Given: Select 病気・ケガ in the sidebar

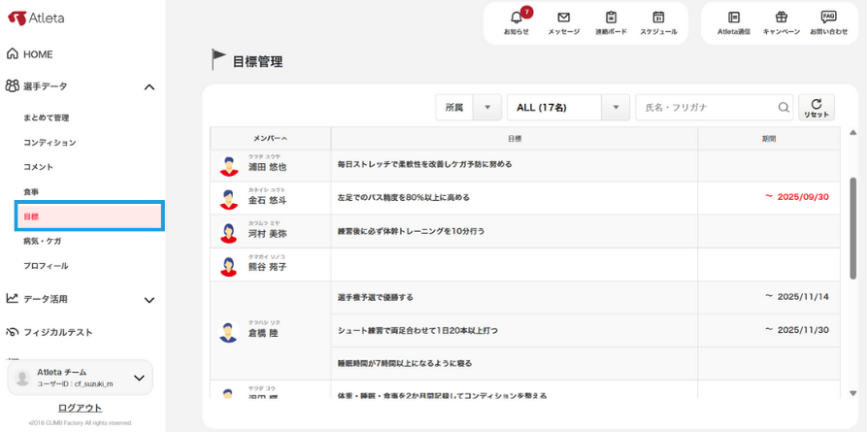Looking at the screenshot, I should [43, 241].
